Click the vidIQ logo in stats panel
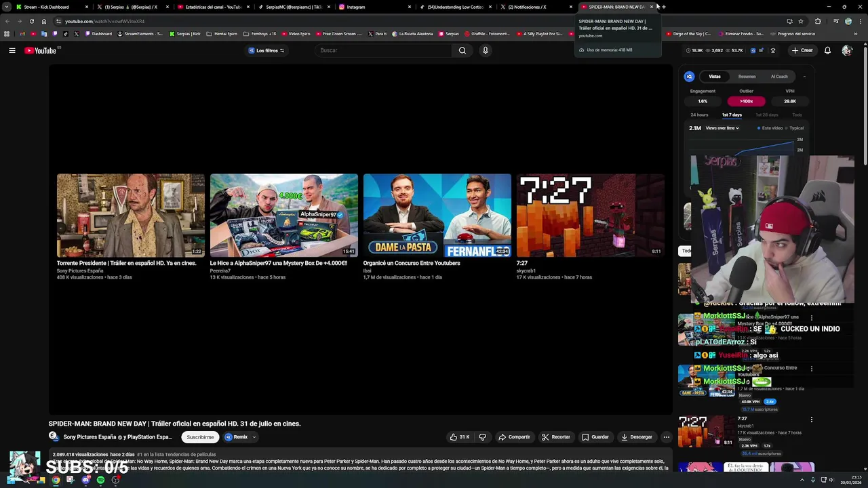868x488 pixels. 689,77
